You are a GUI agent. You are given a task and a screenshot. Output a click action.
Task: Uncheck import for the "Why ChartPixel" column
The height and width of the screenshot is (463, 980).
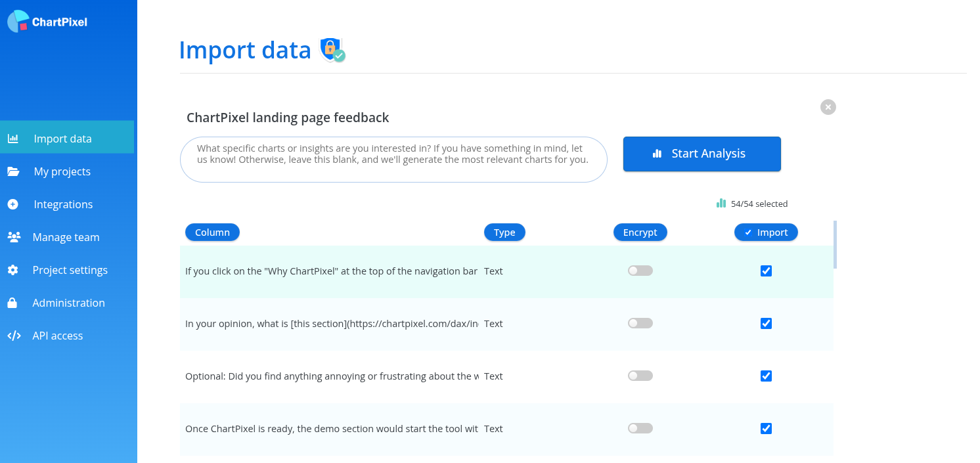pyautogui.click(x=766, y=271)
